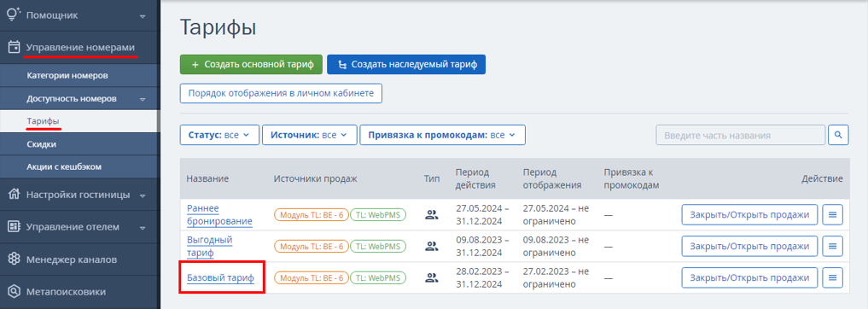Image resolution: width=868 pixels, height=309 pixels.
Task: Open the Статус filter dropdown
Action: pos(219,135)
